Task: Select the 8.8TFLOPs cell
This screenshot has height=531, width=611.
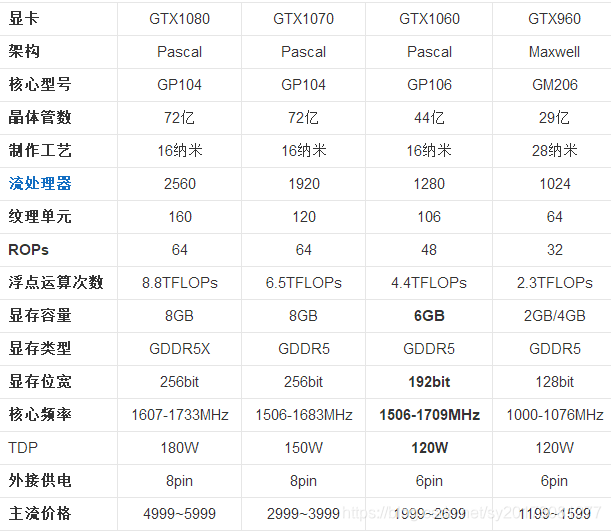Action: (x=180, y=283)
